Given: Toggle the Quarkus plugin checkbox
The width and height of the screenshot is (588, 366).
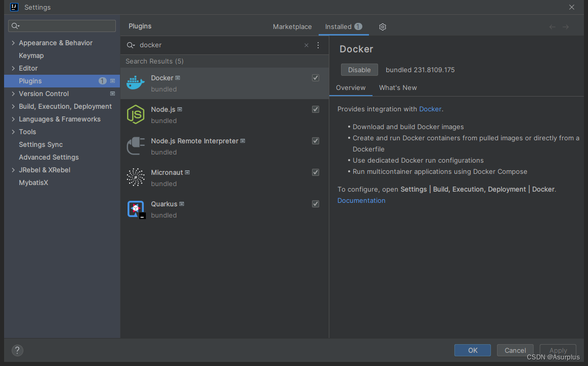Looking at the screenshot, I should 316,204.
